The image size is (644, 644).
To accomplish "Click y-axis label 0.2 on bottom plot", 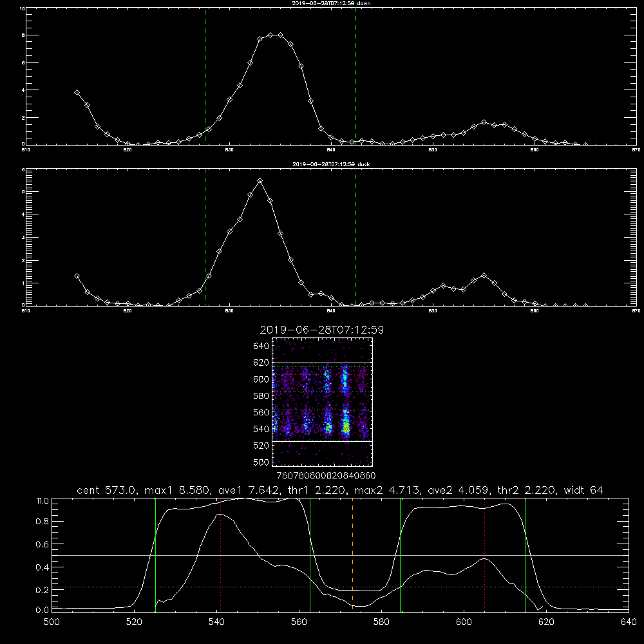I will (42, 590).
